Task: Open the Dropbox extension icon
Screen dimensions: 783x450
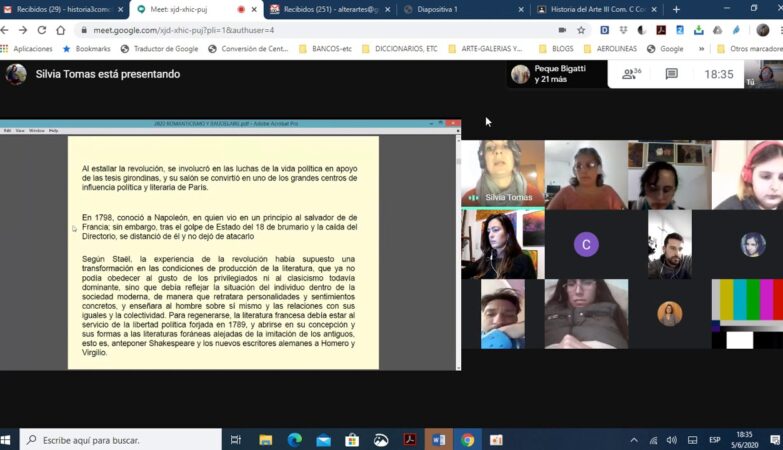Action: (x=623, y=30)
